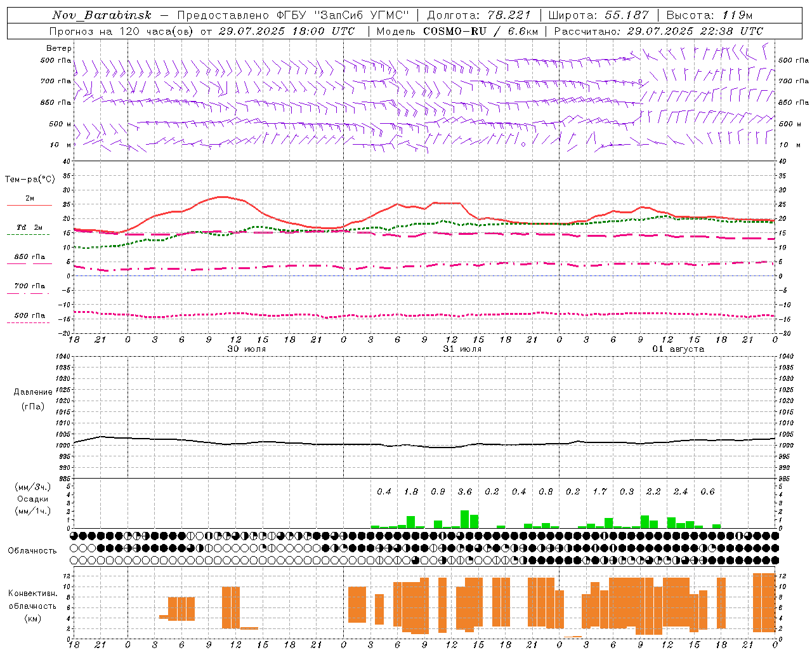Click the "Давление" pressure chart label
The height and width of the screenshot is (650, 812).
click(x=33, y=392)
